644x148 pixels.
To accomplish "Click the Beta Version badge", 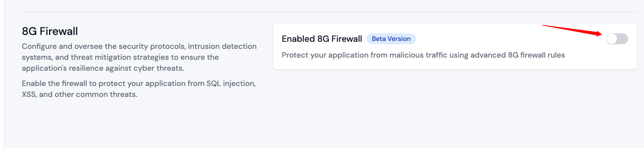I will coord(391,39).
